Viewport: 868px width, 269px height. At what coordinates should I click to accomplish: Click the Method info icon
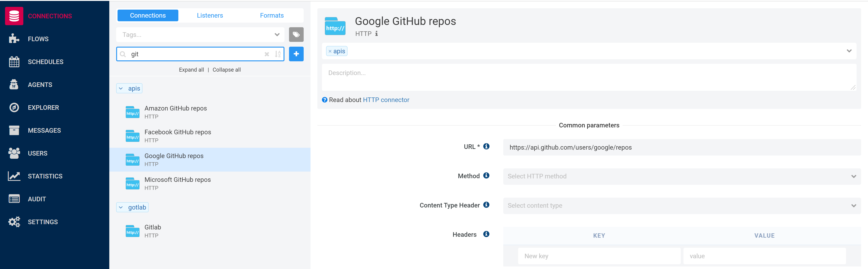coord(486,176)
